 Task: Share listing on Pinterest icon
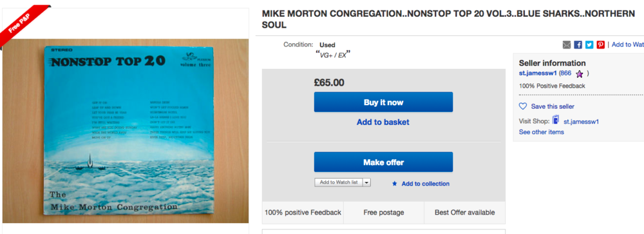(600, 45)
